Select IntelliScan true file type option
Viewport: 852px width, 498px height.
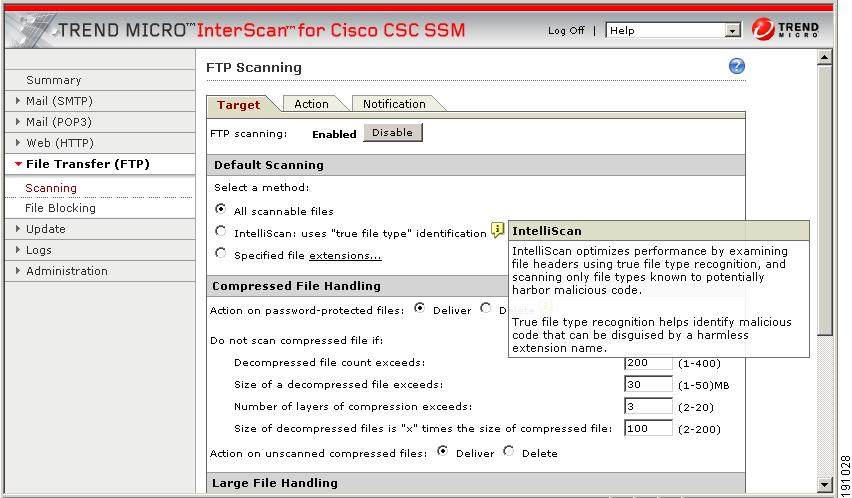click(220, 231)
